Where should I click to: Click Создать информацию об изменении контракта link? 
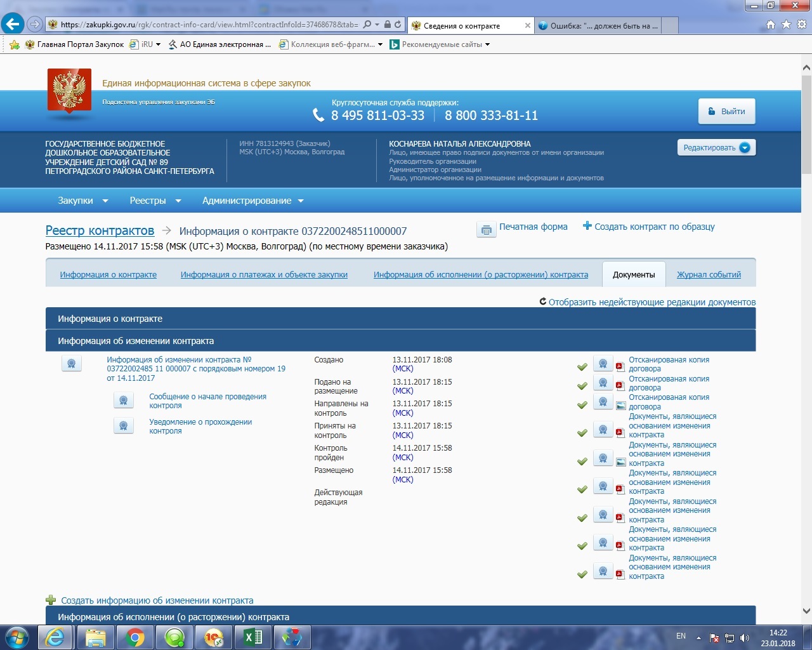click(157, 600)
